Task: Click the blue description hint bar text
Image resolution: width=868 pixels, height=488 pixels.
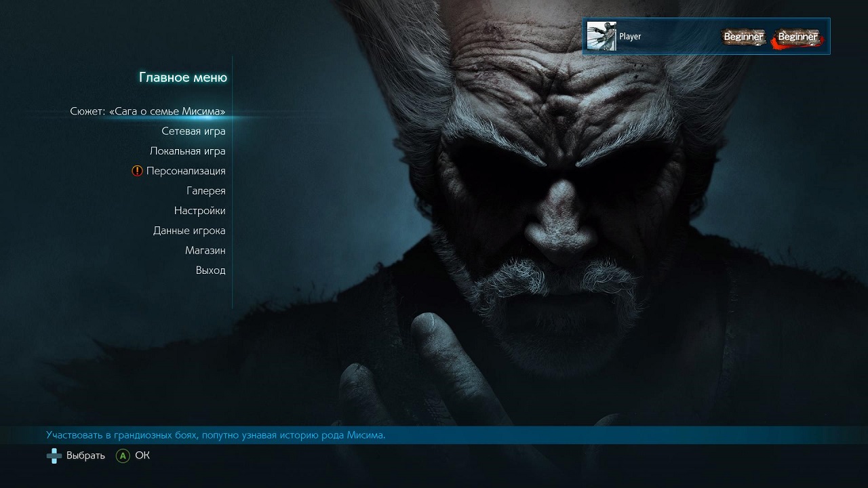Action: click(216, 435)
